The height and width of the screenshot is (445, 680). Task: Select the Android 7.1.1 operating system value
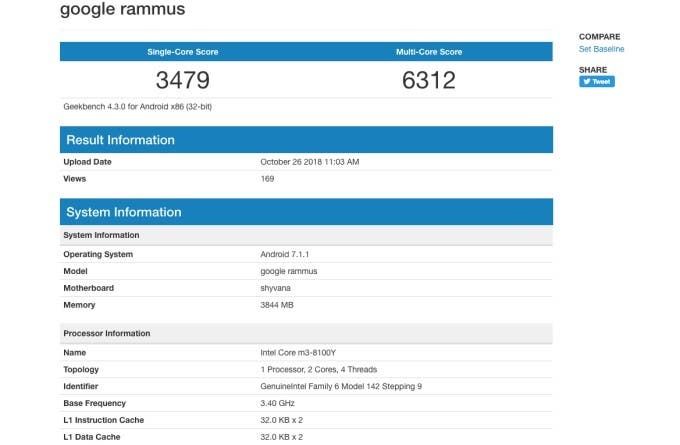284,254
